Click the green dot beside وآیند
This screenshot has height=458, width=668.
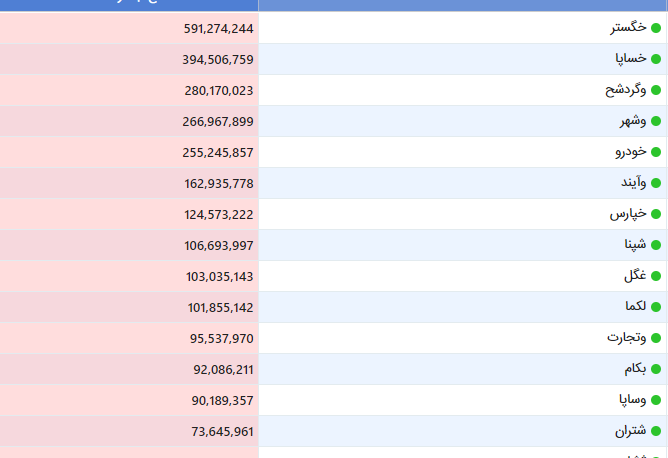click(656, 183)
